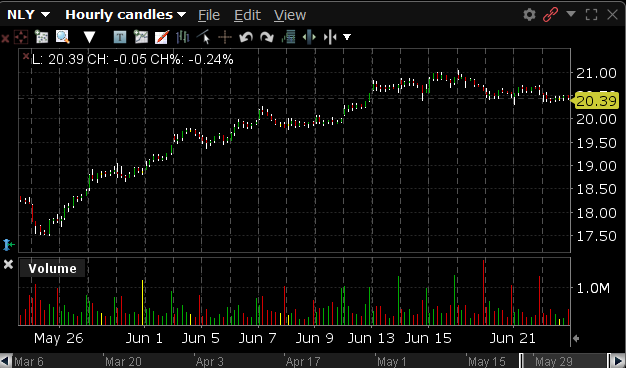
Task: Open the small arrow after compress icon
Action: click(347, 38)
